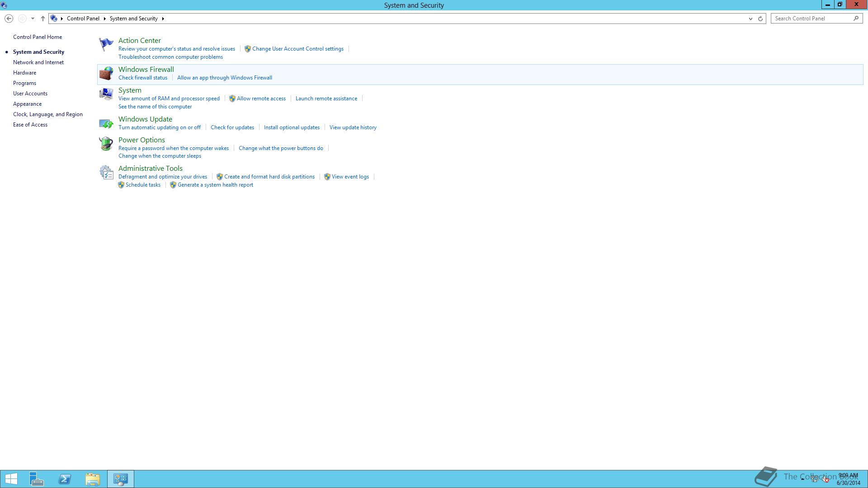Click Launch remote assistance
The width and height of the screenshot is (868, 488).
(326, 99)
